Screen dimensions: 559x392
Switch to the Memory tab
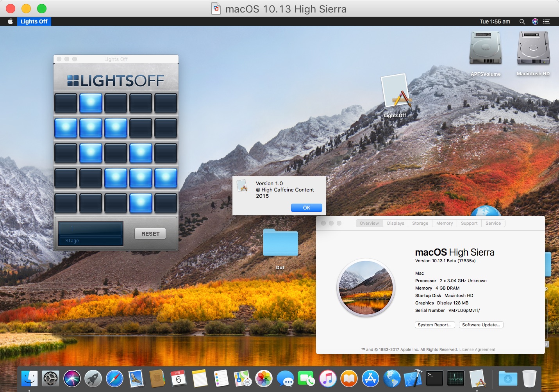coord(445,223)
